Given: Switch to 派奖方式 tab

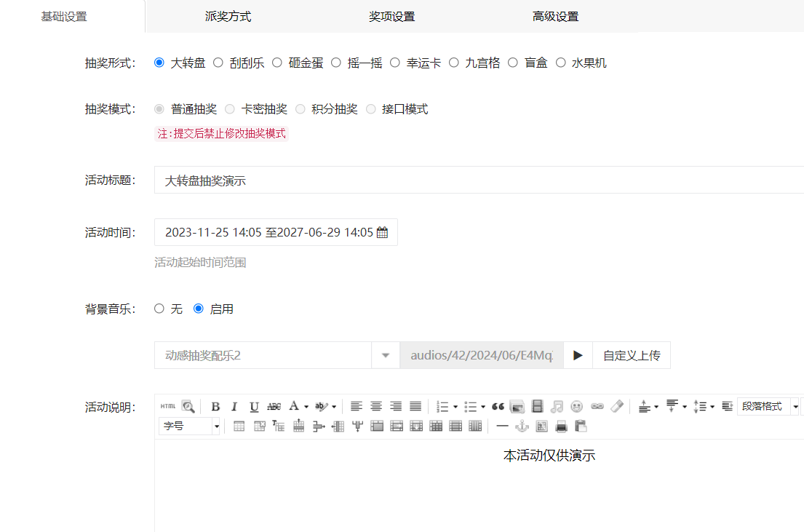Looking at the screenshot, I should tap(228, 17).
